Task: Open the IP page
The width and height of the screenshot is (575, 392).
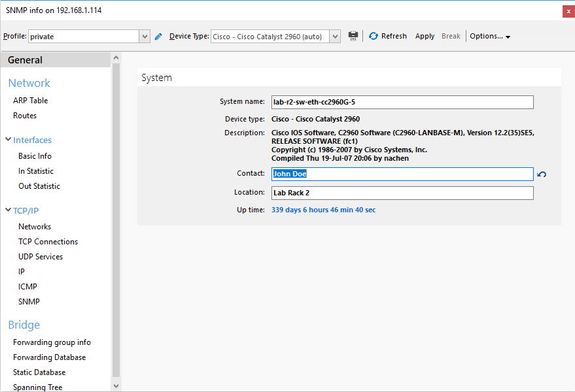Action: click(x=22, y=272)
